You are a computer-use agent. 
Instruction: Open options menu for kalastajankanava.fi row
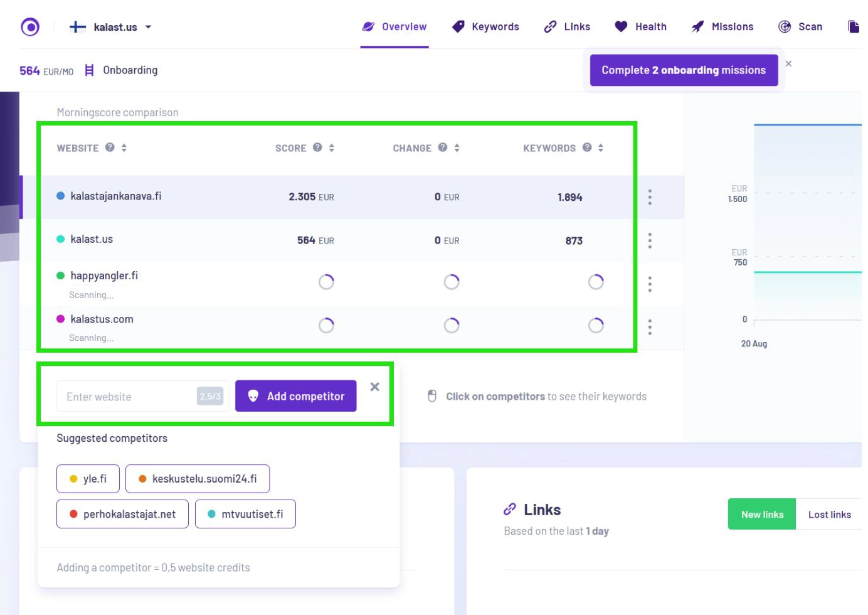point(650,197)
